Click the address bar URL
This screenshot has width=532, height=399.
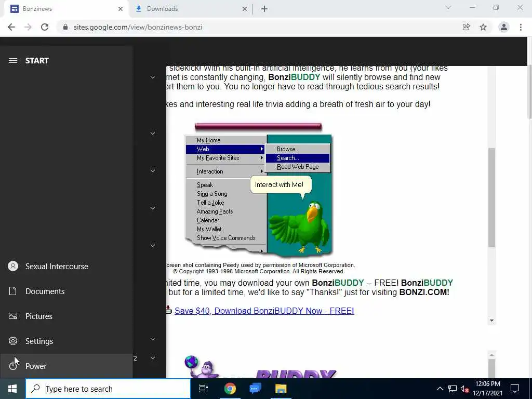pyautogui.click(x=138, y=27)
